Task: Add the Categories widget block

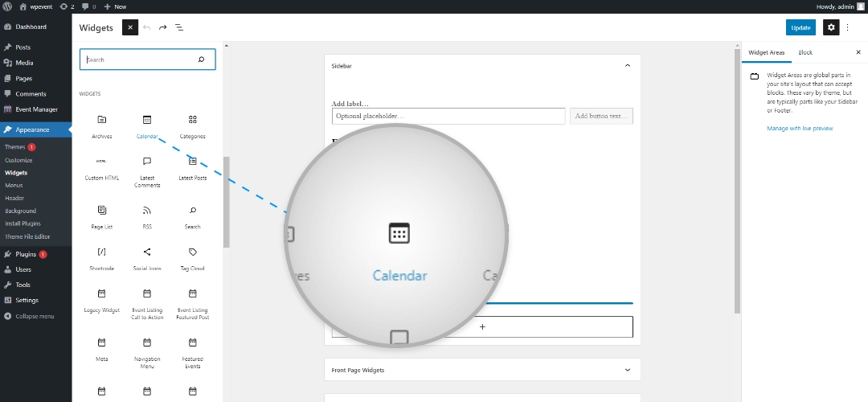Action: click(x=192, y=125)
